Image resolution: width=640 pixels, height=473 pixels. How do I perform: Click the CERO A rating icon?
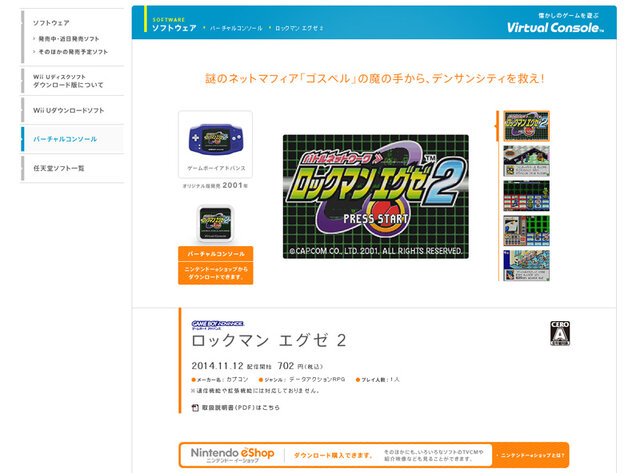click(561, 334)
